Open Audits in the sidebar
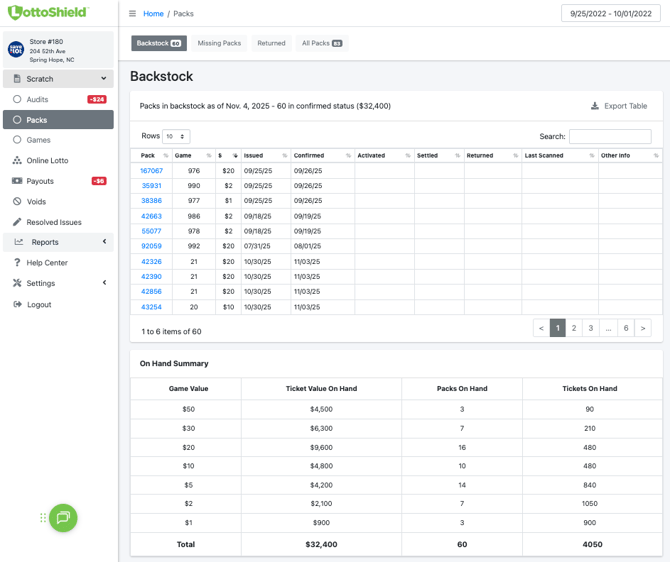 coord(58,99)
